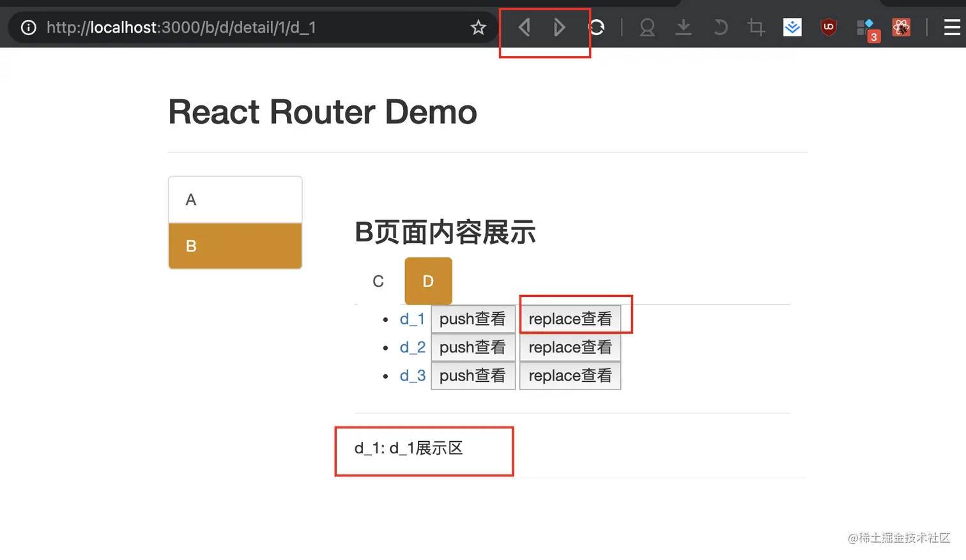Bookmark this page with the star icon
The image size is (966, 560).
click(479, 27)
